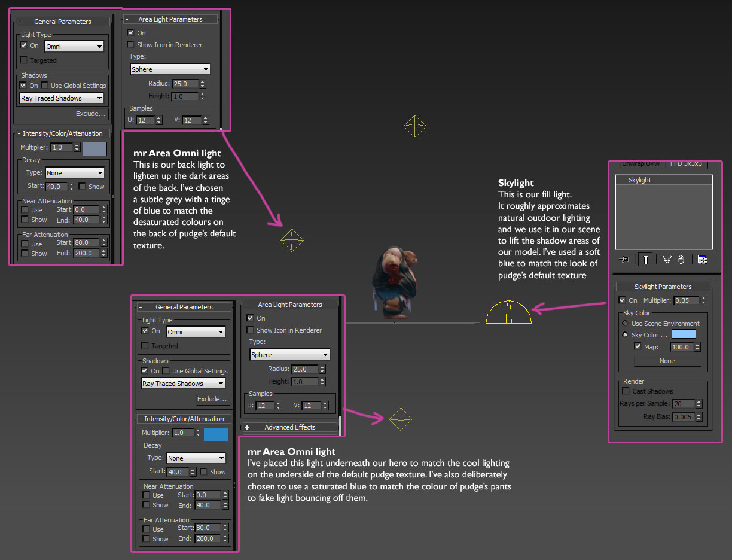Toggle Decay Show checkbox in grey-swatch panel
The width and height of the screenshot is (732, 560).
click(x=83, y=186)
